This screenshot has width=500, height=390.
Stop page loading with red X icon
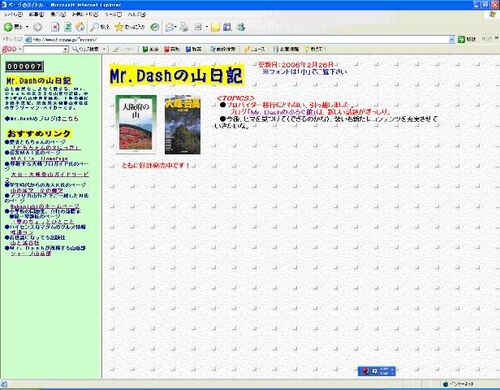point(55,27)
